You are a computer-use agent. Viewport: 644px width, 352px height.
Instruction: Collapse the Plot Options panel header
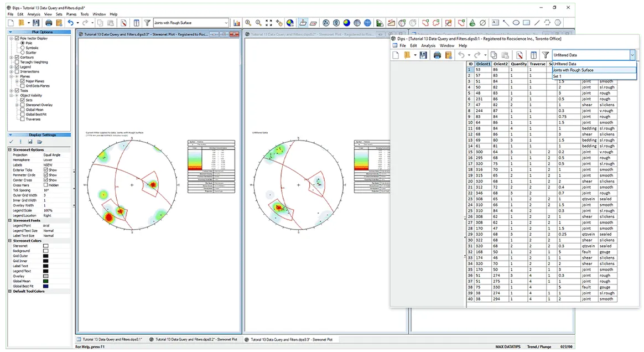39,32
